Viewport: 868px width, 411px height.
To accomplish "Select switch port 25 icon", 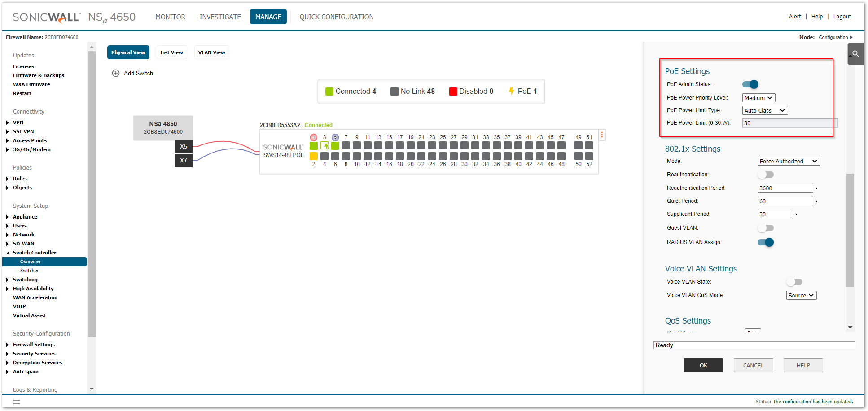I will (443, 145).
